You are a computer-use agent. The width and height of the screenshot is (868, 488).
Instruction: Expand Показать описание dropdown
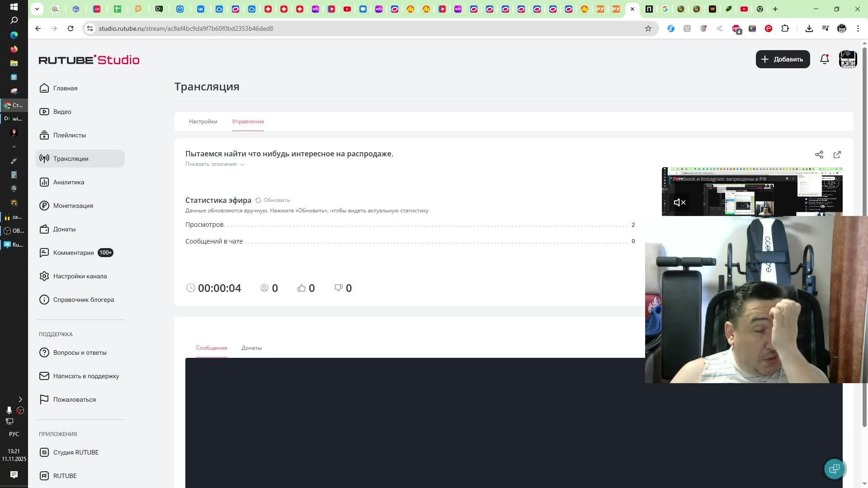pyautogui.click(x=215, y=164)
